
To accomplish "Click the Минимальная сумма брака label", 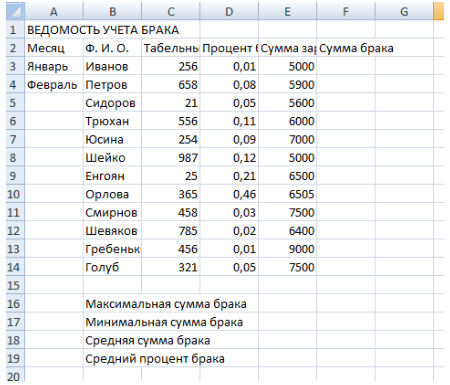I will pos(164,322).
